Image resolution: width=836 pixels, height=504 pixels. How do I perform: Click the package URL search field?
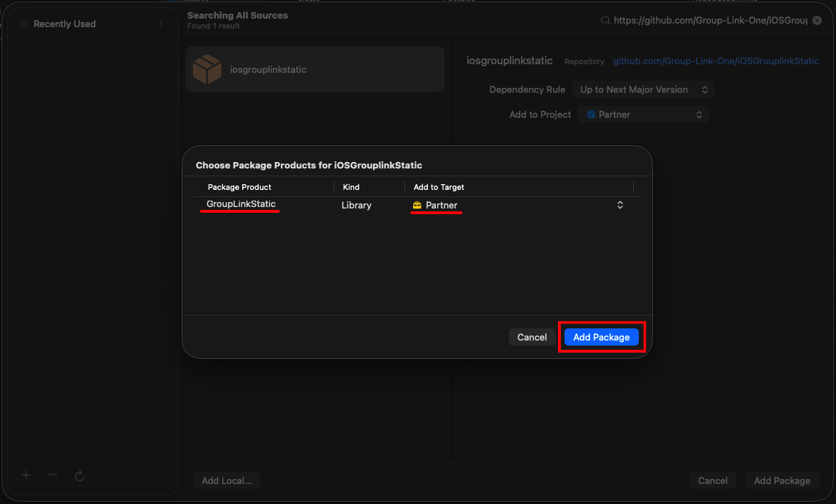pos(710,20)
